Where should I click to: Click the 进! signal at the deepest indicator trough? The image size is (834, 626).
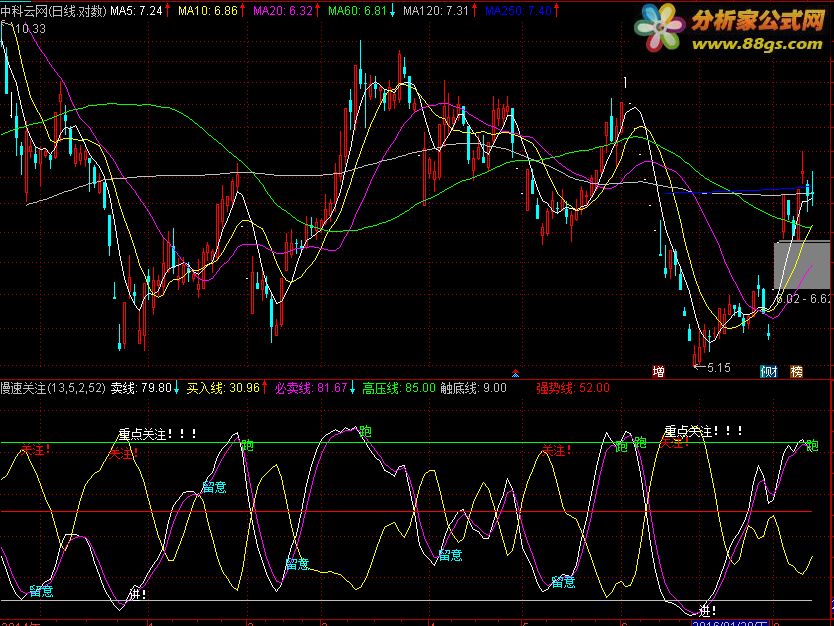[x=707, y=611]
